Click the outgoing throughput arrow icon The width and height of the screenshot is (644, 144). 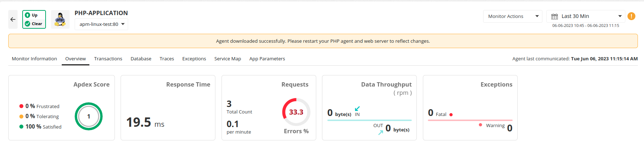pyautogui.click(x=381, y=133)
